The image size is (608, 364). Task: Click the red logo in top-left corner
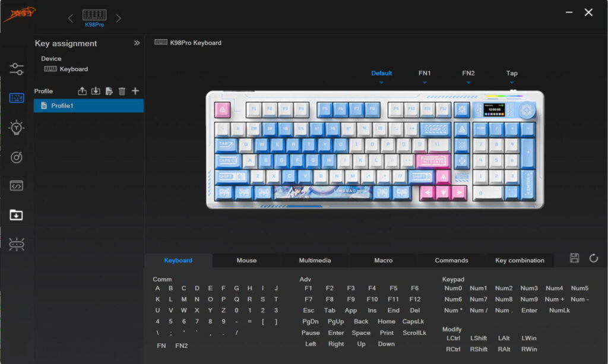pyautogui.click(x=20, y=14)
